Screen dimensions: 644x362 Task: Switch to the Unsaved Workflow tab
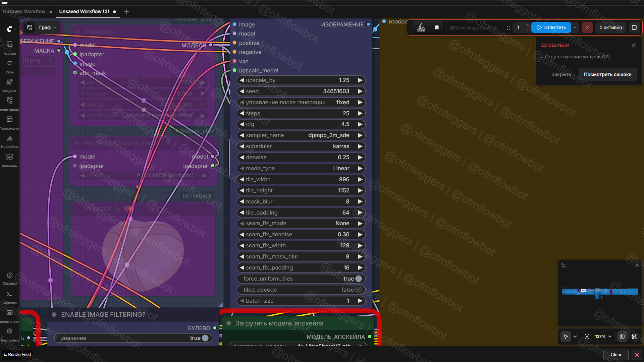pos(24,11)
